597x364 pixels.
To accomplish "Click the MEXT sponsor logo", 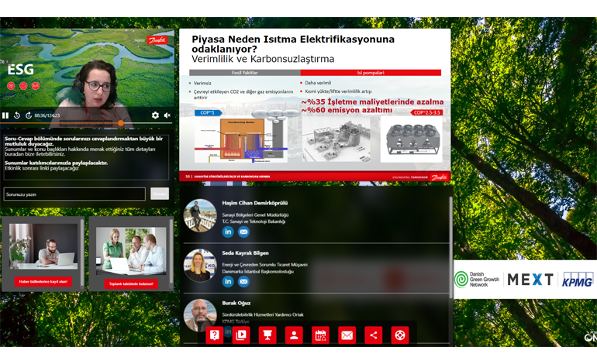I will [x=530, y=280].
